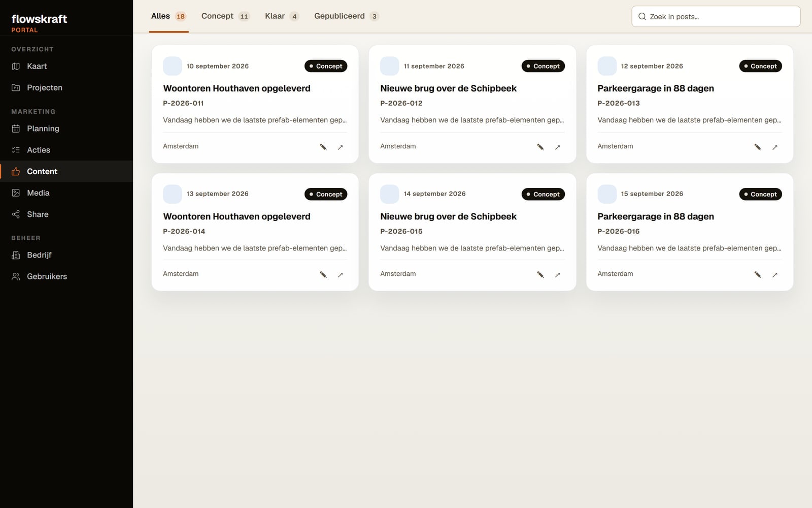Edit post P-2026-014 with pencil icon
The width and height of the screenshot is (812, 508).
coord(323,274)
